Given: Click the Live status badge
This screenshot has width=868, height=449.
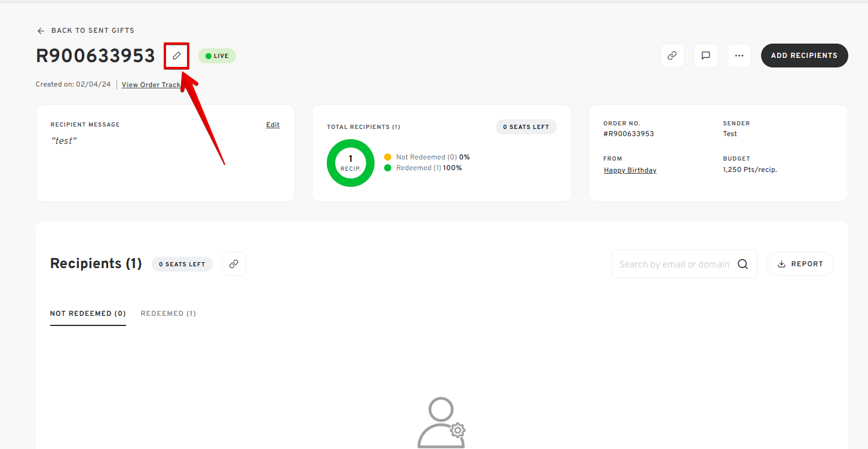Looking at the screenshot, I should pos(217,56).
